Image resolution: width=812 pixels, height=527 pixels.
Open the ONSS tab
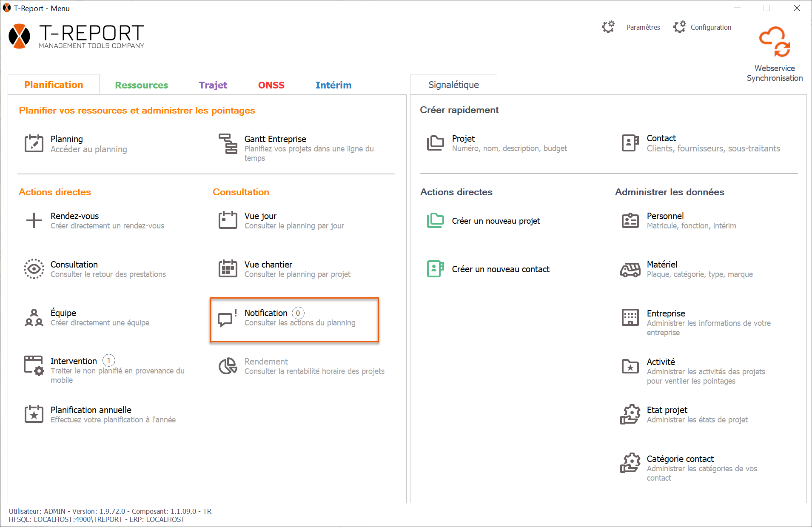(271, 85)
